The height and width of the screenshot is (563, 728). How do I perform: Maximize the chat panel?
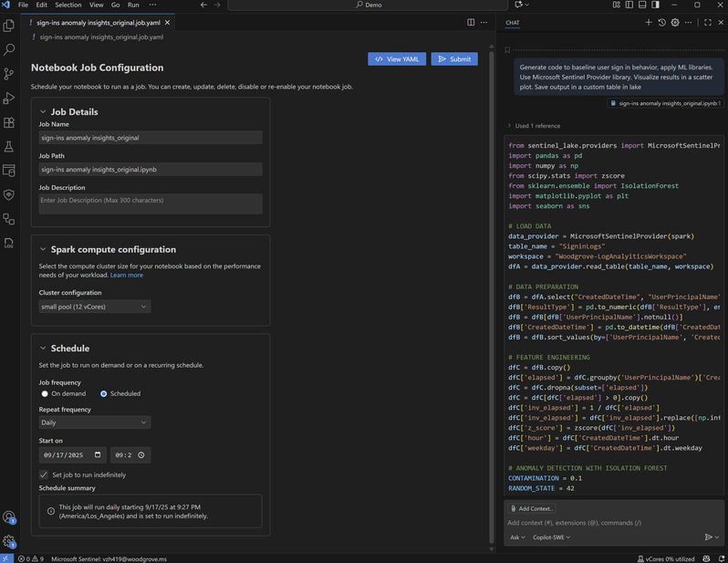[708, 22]
